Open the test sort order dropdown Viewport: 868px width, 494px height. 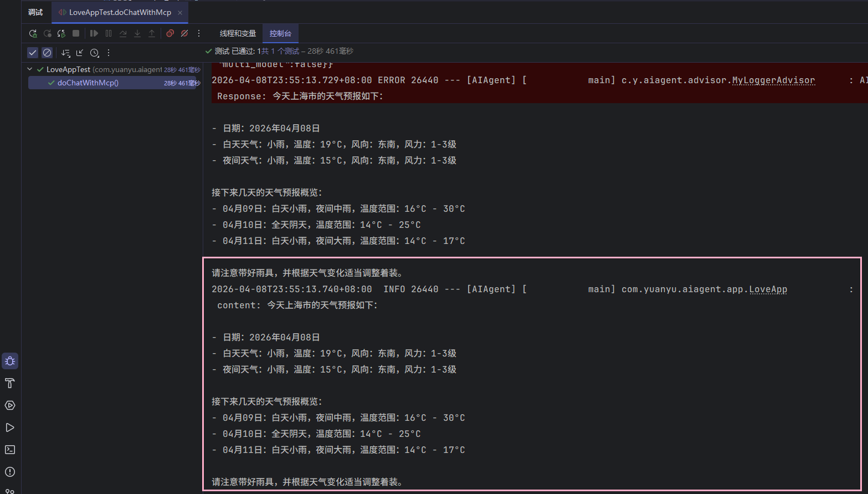pos(66,53)
